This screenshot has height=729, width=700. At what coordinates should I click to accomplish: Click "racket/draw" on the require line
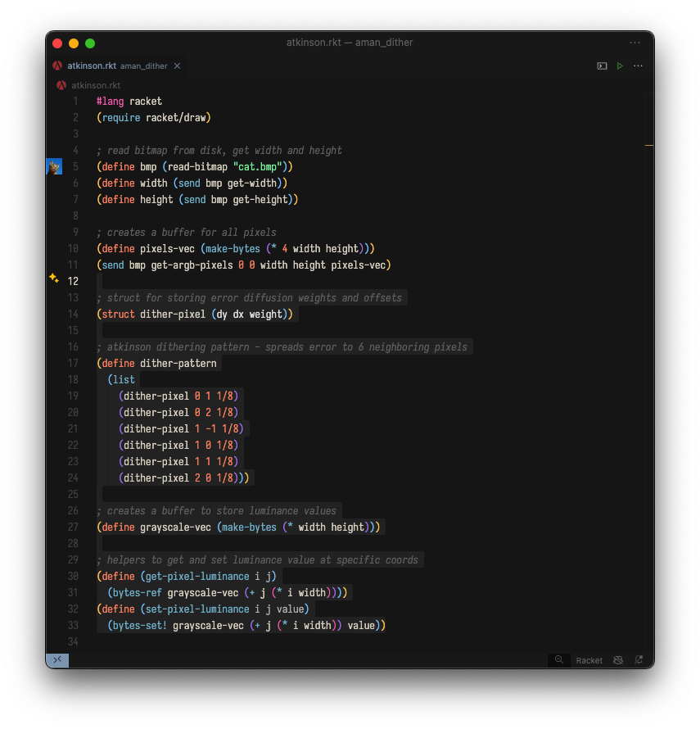[x=176, y=118]
